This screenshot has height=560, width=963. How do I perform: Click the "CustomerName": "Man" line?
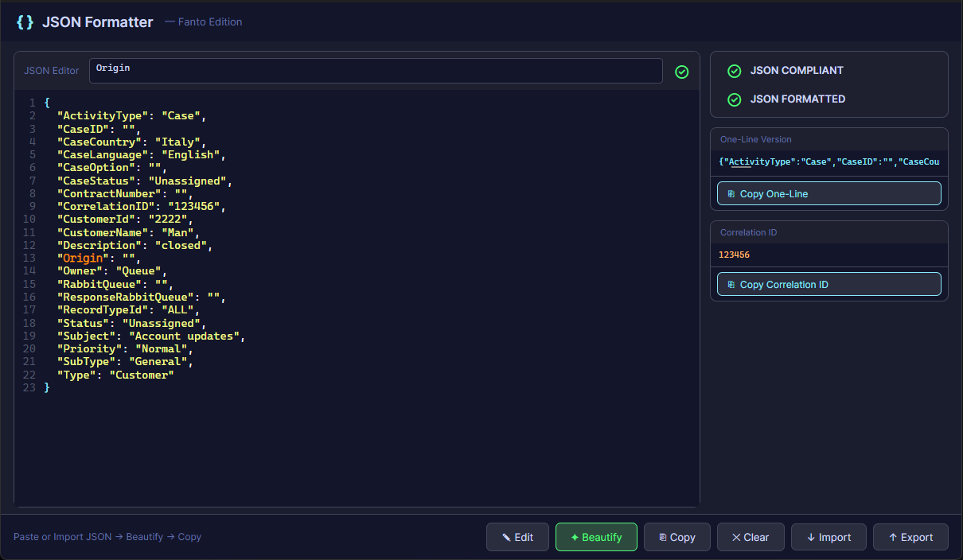(x=128, y=232)
